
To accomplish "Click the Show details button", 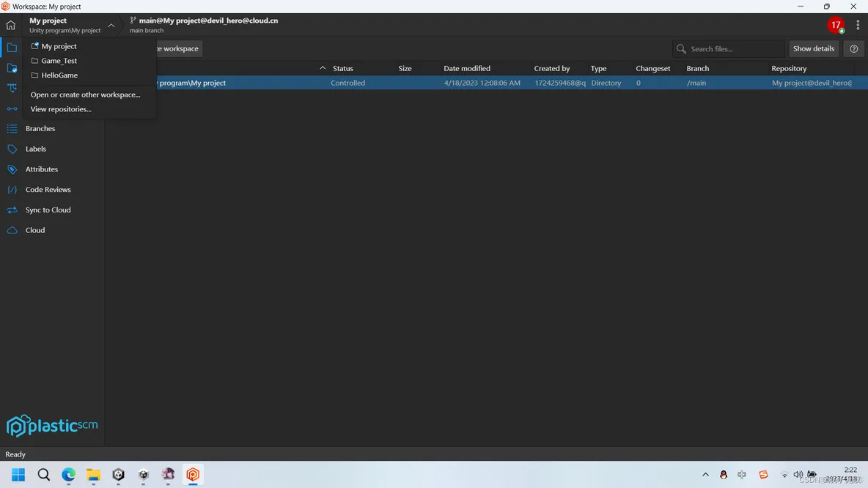I will pos(813,48).
